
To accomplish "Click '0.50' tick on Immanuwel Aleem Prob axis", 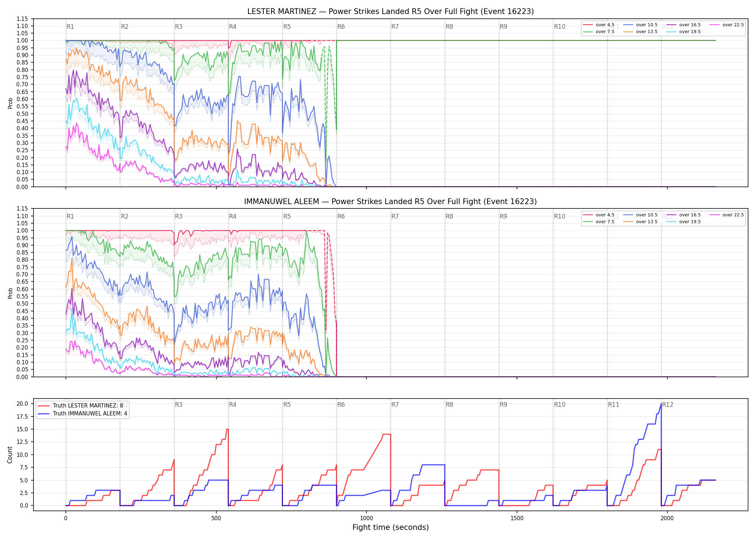I will tap(22, 303).
